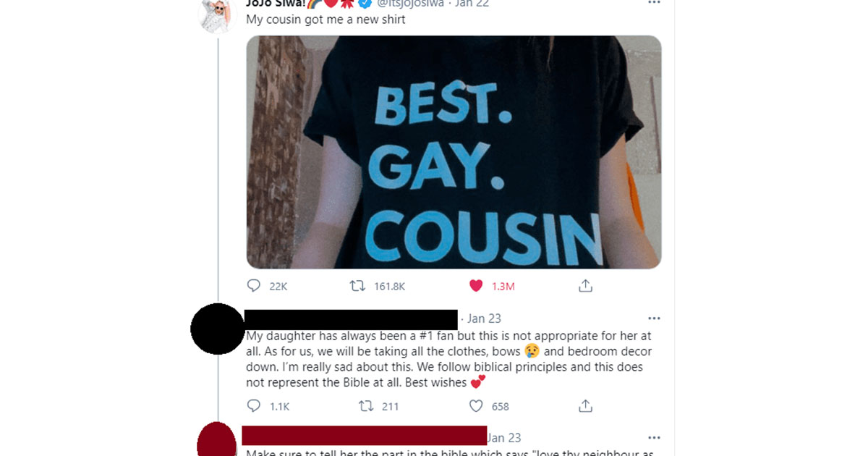Share the JoJo Siwa shirt tweet
Screen dimensions: 868x456
pos(585,286)
